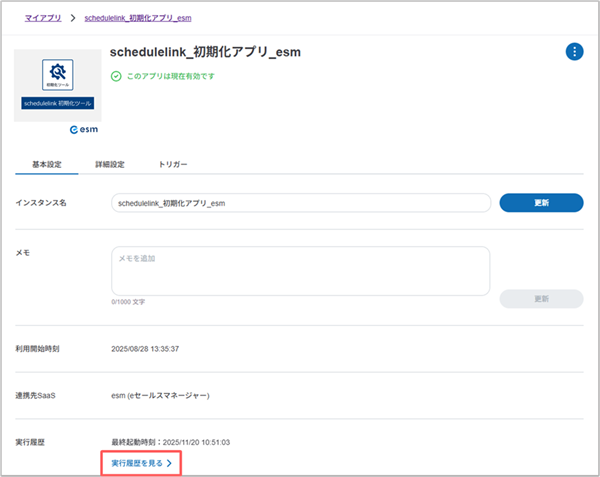This screenshot has height=477, width=600.
Task: Select the schedulelink 初期化ツール banner image
Action: point(57,102)
